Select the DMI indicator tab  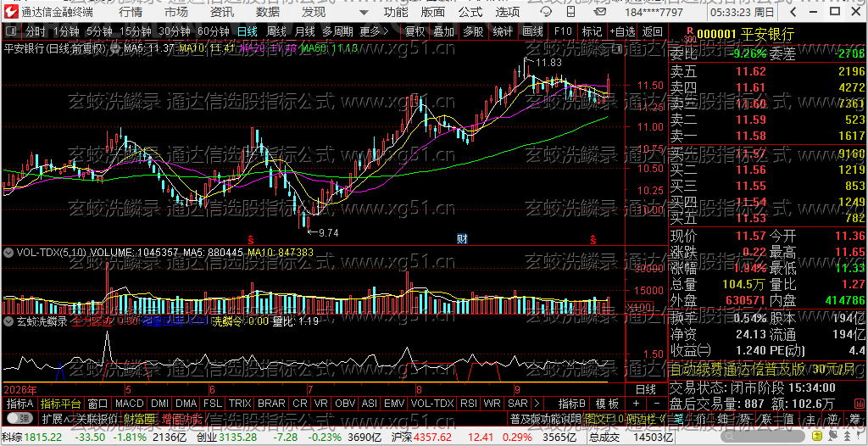pyautogui.click(x=160, y=404)
